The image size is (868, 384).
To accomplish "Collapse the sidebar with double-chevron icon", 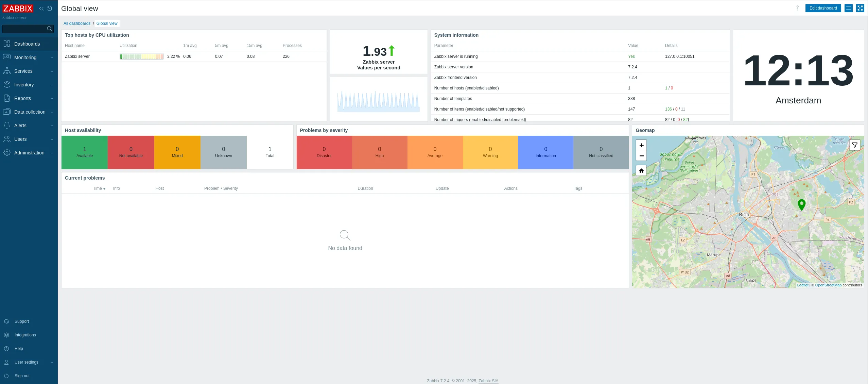I will pyautogui.click(x=41, y=9).
